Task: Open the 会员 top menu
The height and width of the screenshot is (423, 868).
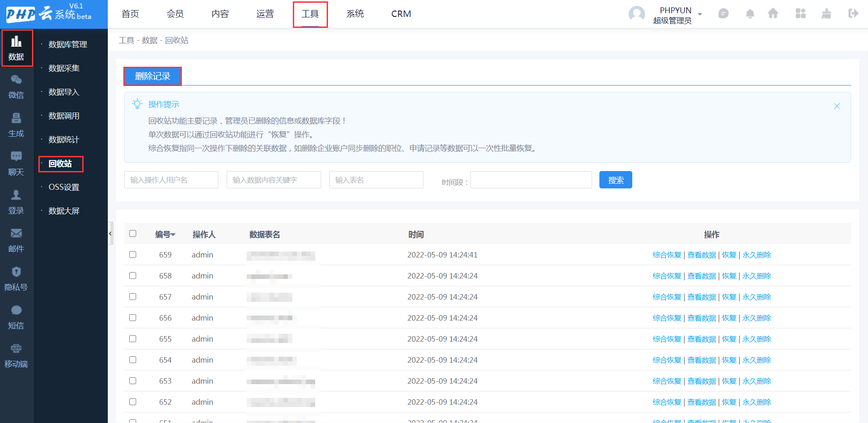Action: (175, 14)
